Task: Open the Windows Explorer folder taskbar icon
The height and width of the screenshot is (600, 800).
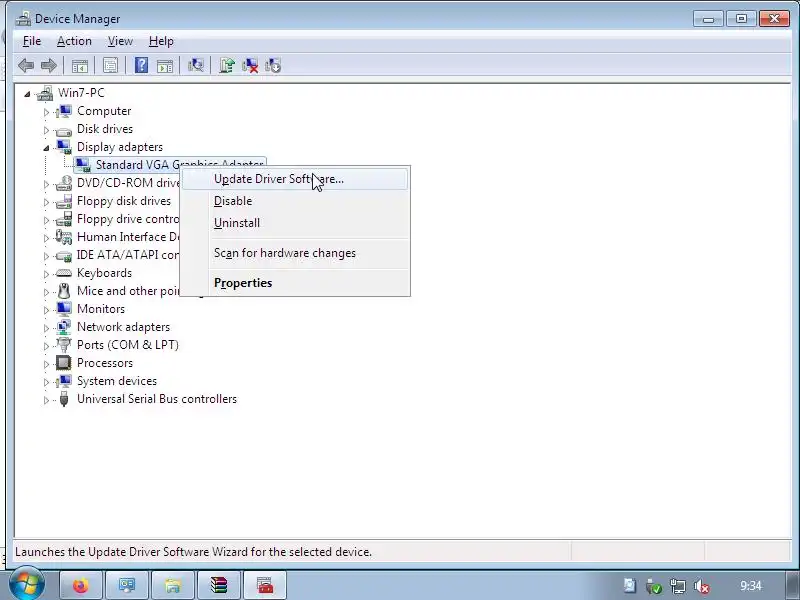Action: pos(173,585)
